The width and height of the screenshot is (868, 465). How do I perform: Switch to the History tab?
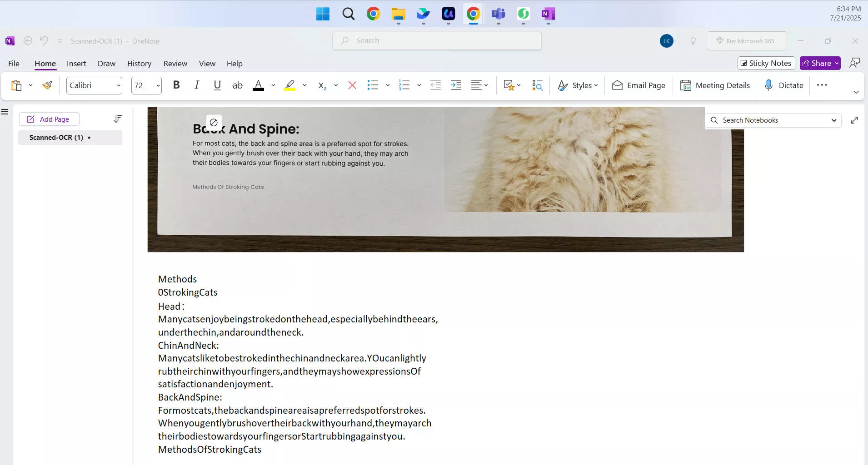click(x=139, y=64)
